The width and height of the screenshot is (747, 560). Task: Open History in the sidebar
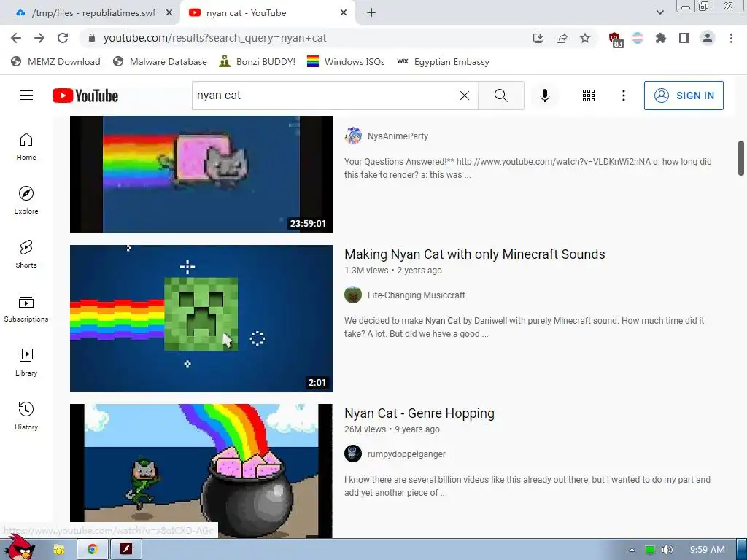click(x=26, y=416)
